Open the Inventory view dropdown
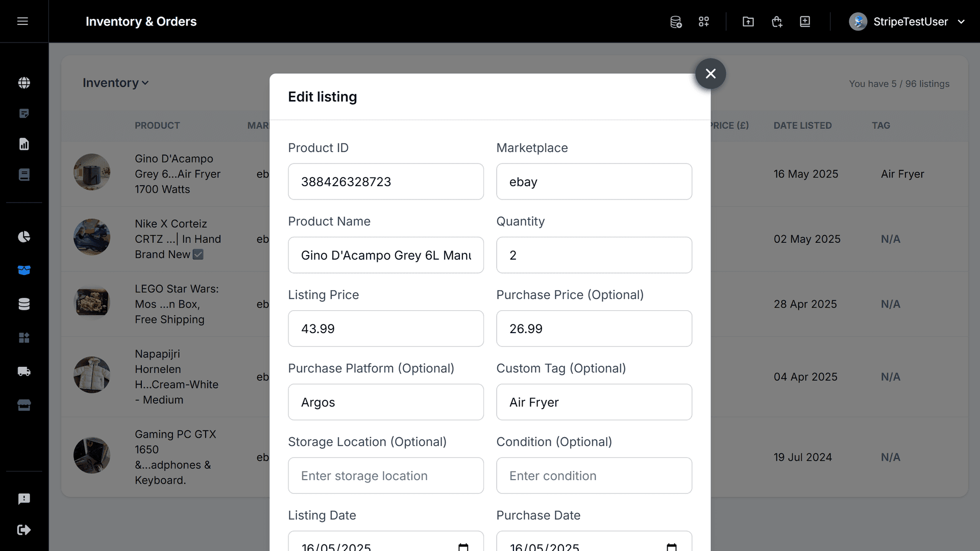 pyautogui.click(x=115, y=83)
